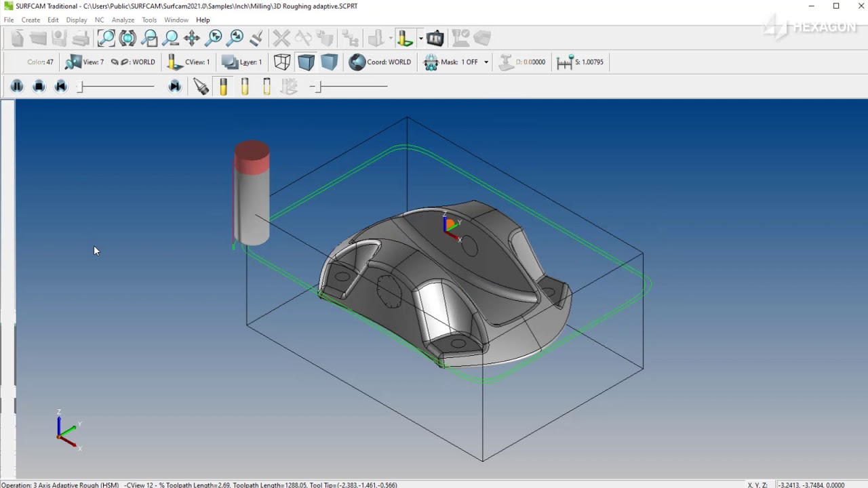This screenshot has height=488, width=868.
Task: Click the Open folder icon
Action: (x=38, y=39)
